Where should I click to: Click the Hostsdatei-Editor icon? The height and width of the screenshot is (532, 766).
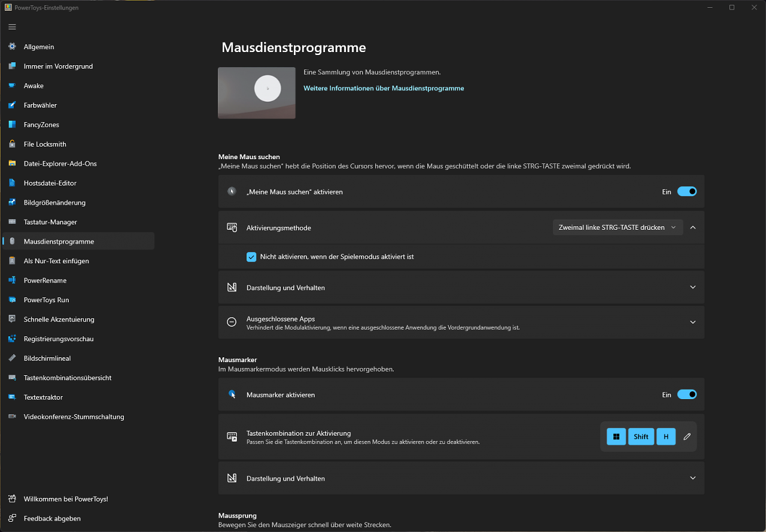(x=12, y=183)
